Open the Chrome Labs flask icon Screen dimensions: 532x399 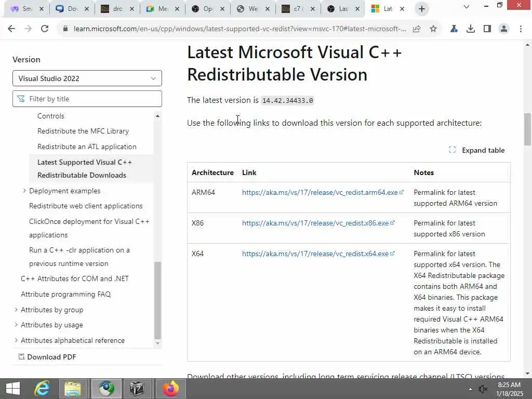point(454,29)
